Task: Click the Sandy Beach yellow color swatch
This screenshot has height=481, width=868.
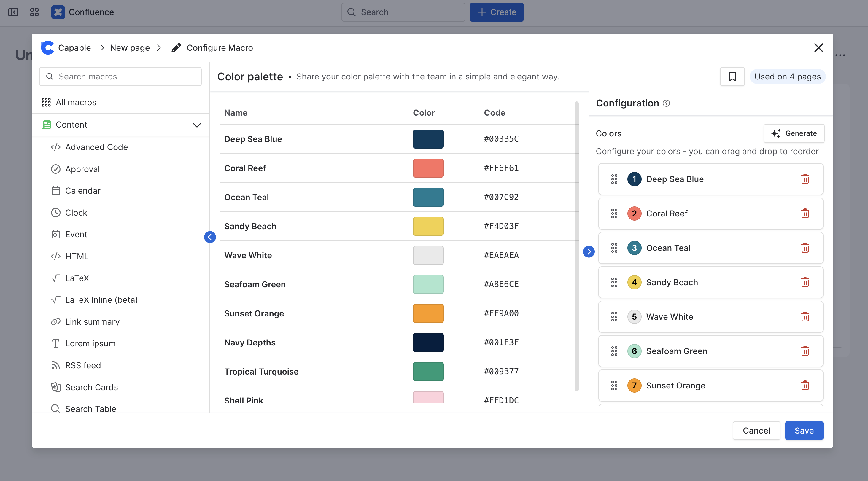Action: coord(428,226)
